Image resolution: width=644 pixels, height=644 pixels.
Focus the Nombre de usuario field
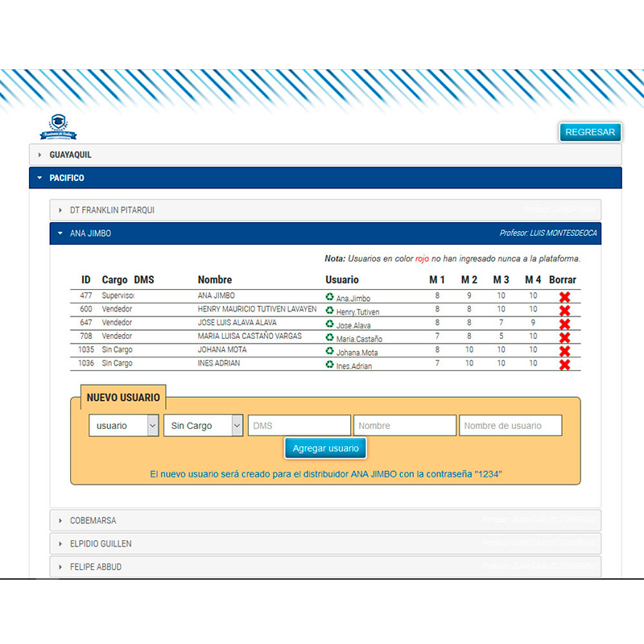(510, 426)
